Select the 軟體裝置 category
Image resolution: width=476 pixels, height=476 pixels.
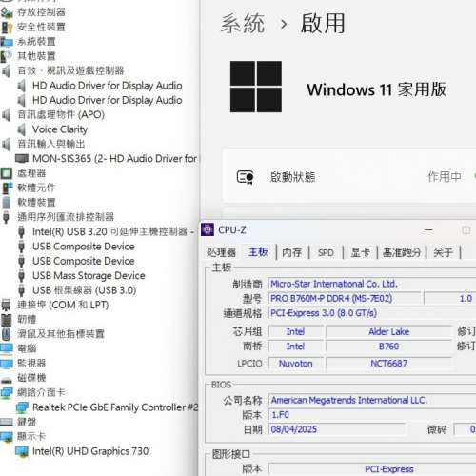[36, 203]
